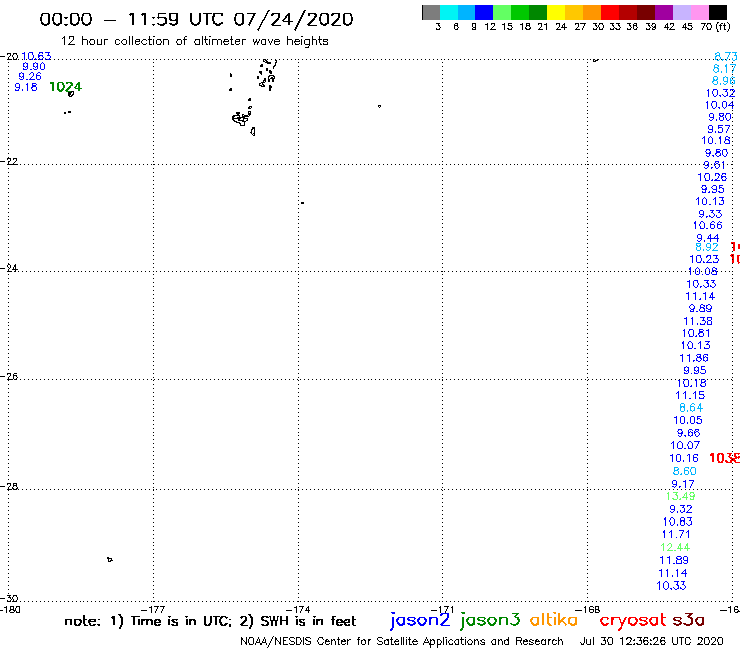Pick the orange swatch in the legend bar
This screenshot has width=740, height=650.
tap(592, 12)
